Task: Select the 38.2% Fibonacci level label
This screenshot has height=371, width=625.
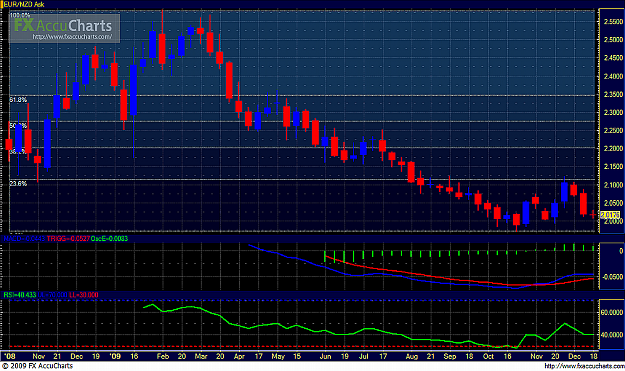Action: (x=18, y=151)
